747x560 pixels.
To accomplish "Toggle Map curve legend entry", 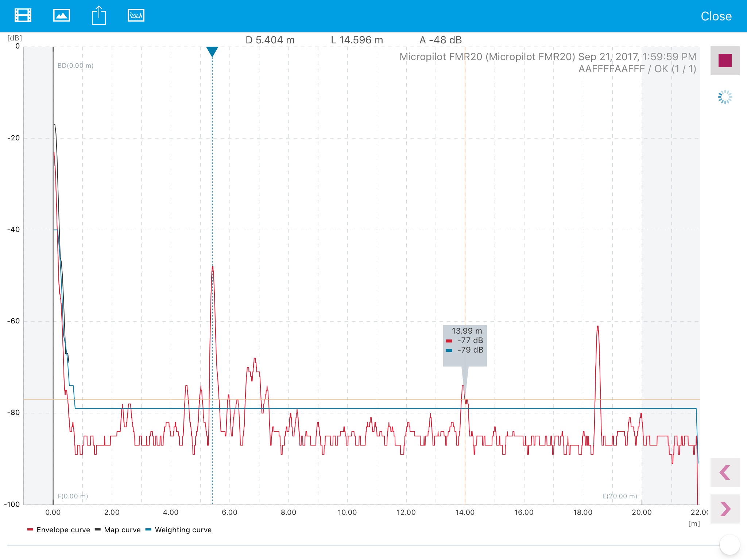I will point(118,530).
